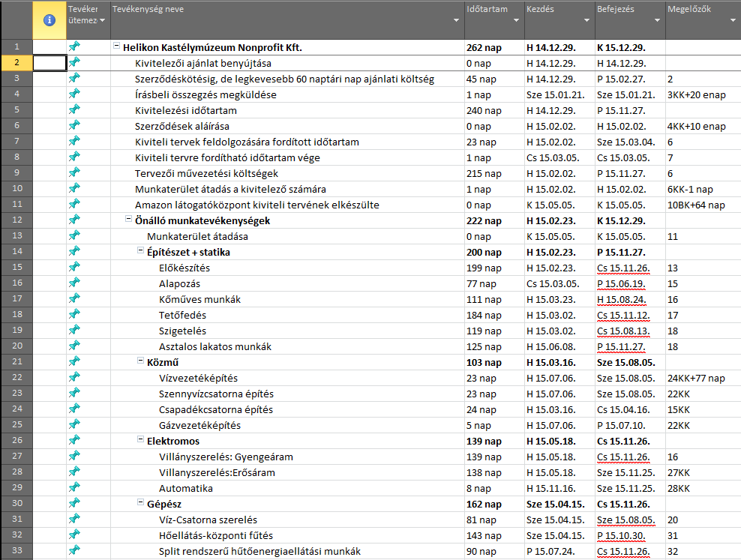741x560 pixels.
Task: Click the pin icon for Építészet + statika
Action: pyautogui.click(x=74, y=250)
